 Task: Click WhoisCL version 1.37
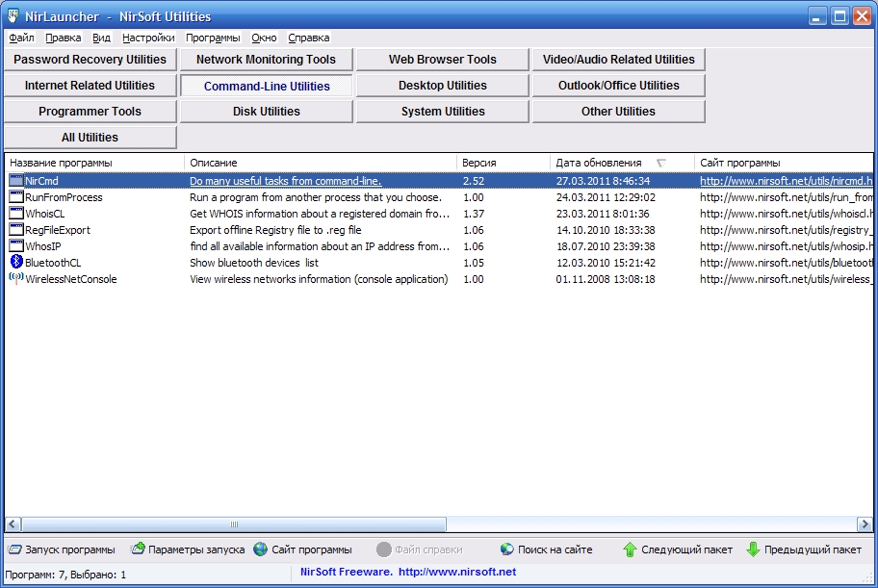click(x=473, y=214)
